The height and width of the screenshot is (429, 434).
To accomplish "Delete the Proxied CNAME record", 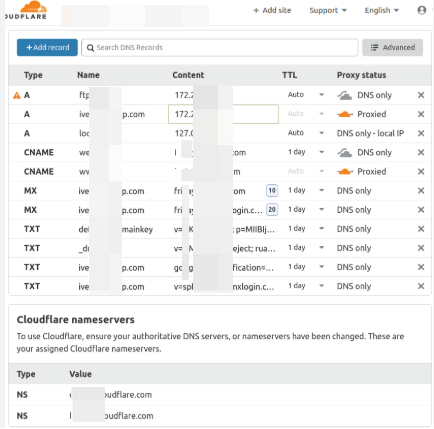I will pyautogui.click(x=421, y=171).
